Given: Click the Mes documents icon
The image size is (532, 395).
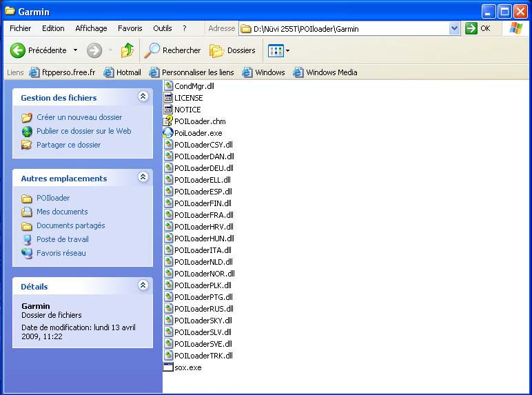Looking at the screenshot, I should pos(27,212).
